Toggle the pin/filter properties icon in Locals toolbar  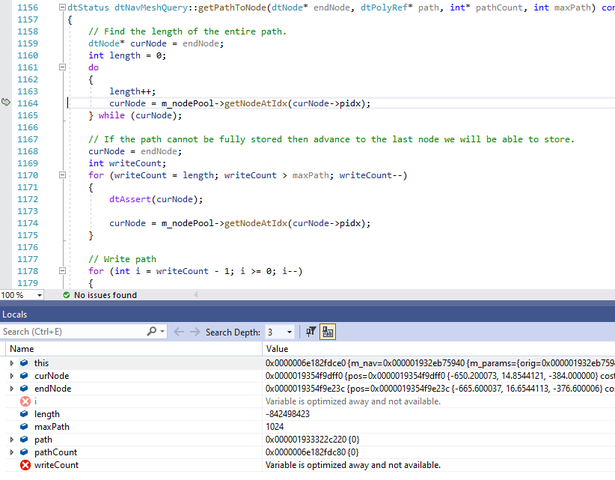pyautogui.click(x=311, y=332)
